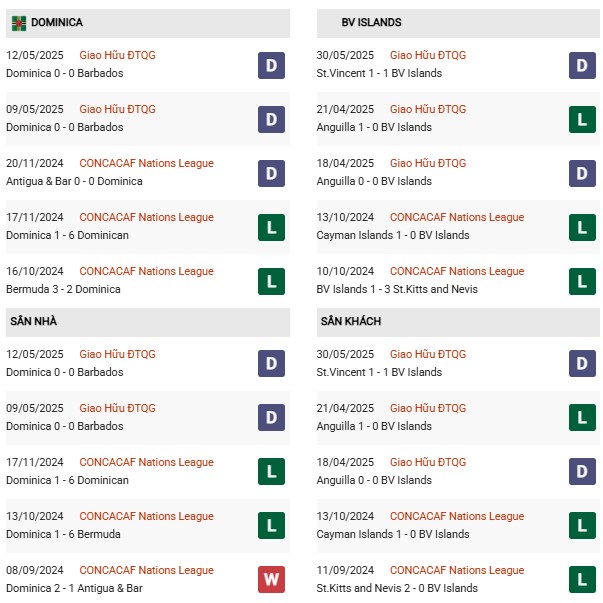Open the CONCACAF Nations League link dated 08/09/2024

[146, 570]
